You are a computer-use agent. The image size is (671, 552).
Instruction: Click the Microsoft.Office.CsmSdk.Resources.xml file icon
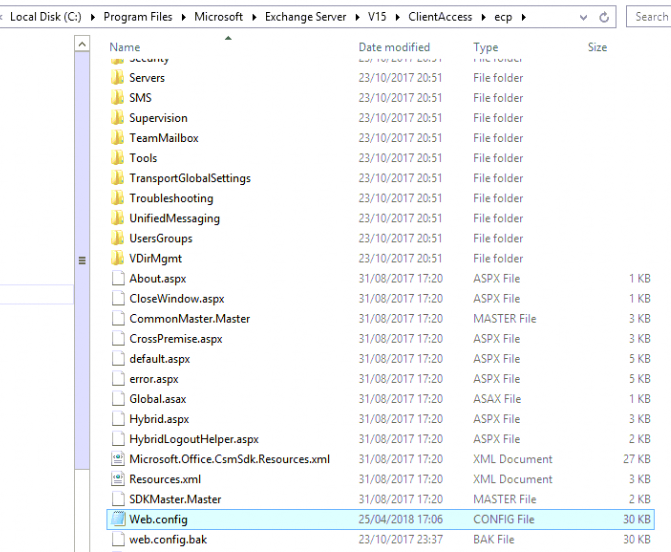click(118, 459)
